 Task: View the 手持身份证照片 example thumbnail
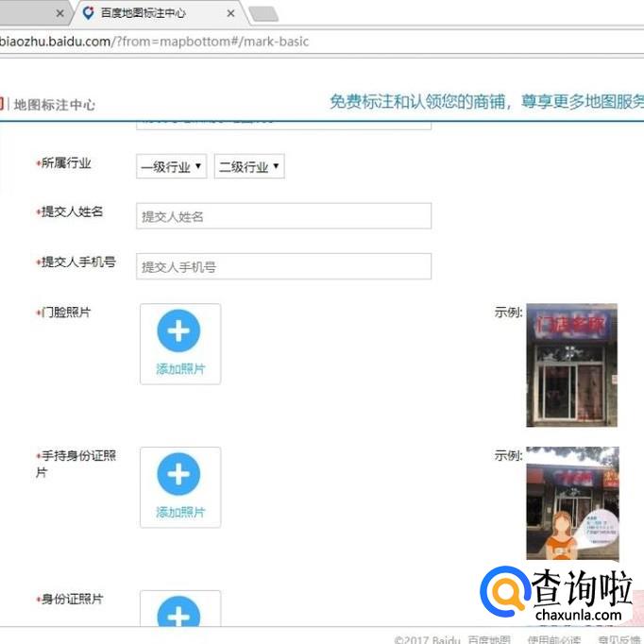(572, 502)
